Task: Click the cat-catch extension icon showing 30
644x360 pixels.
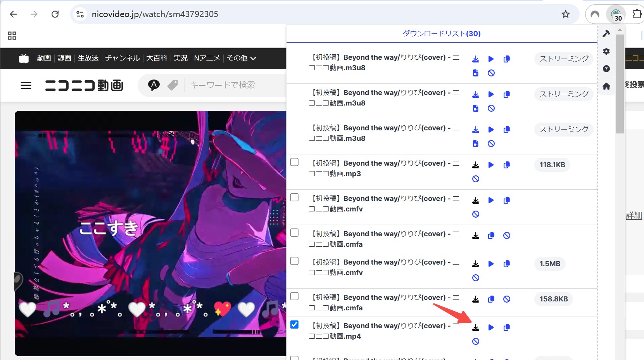Action: click(x=616, y=14)
